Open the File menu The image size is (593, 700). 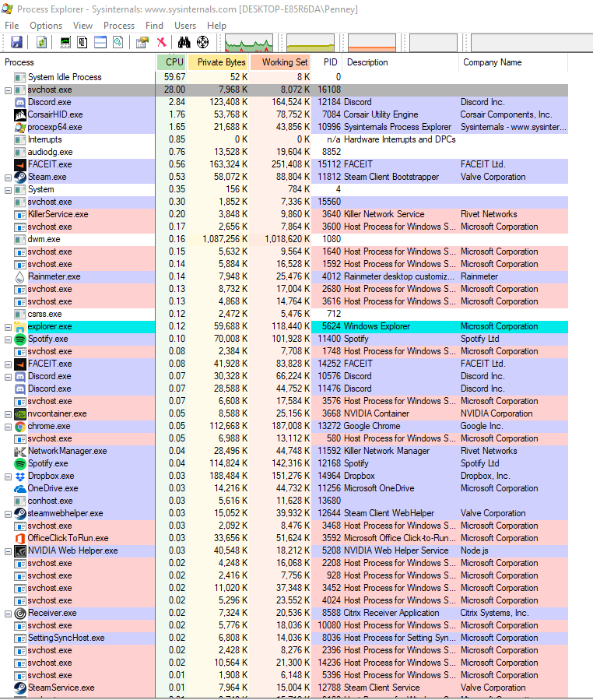click(x=12, y=26)
